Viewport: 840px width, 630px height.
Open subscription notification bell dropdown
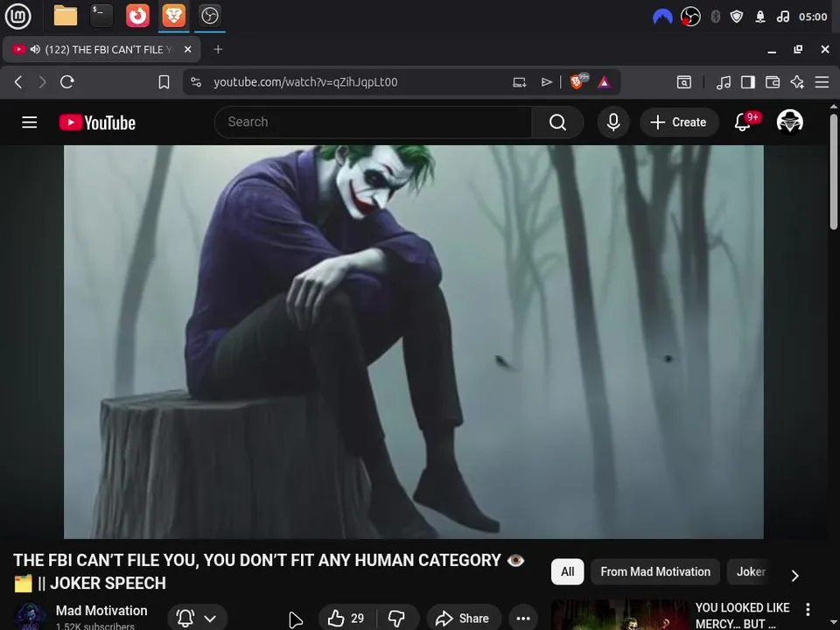(x=197, y=619)
